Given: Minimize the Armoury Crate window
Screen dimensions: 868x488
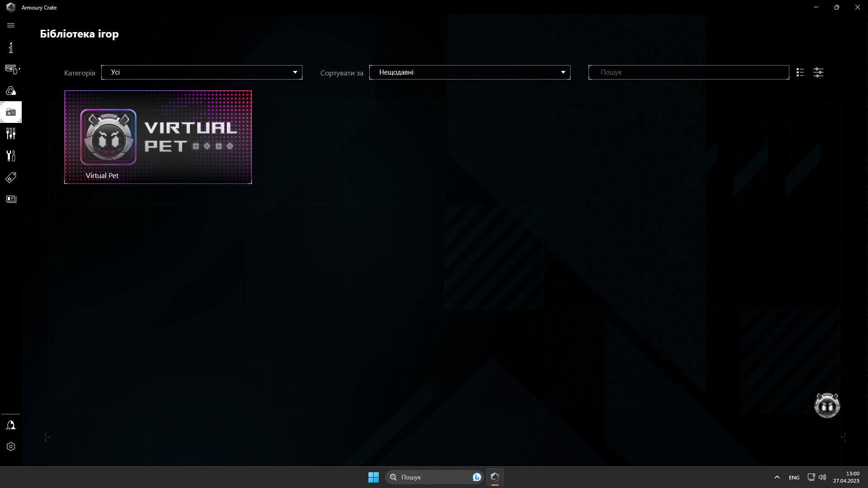Looking at the screenshot, I should 816,7.
